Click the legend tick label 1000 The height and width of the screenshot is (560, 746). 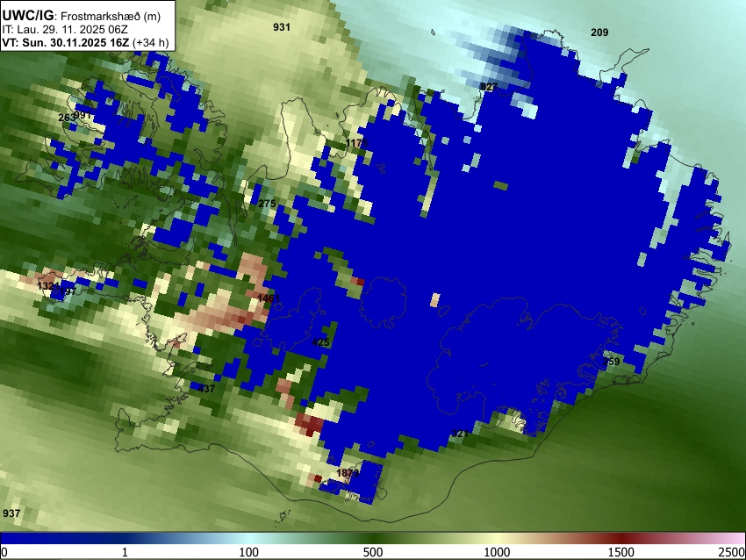(x=497, y=552)
